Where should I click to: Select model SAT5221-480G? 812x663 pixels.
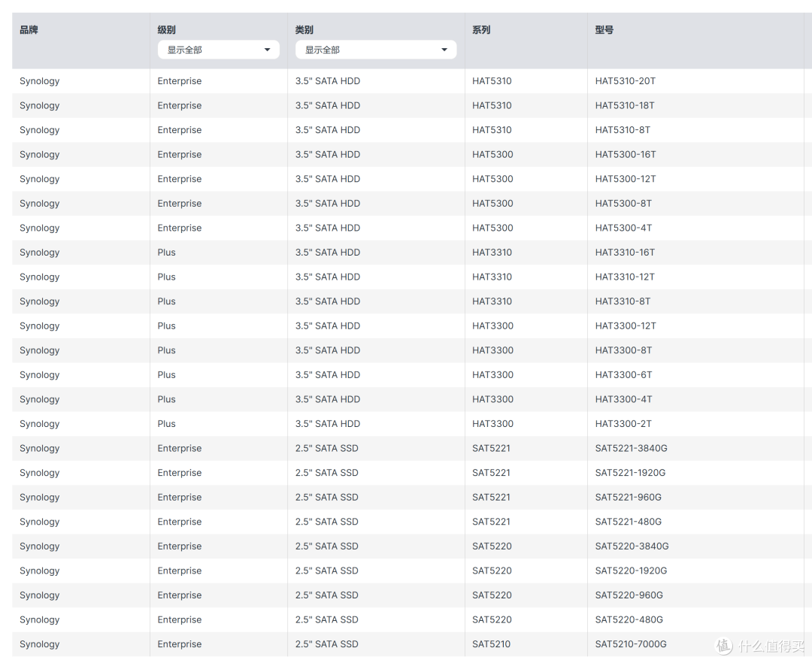point(628,522)
